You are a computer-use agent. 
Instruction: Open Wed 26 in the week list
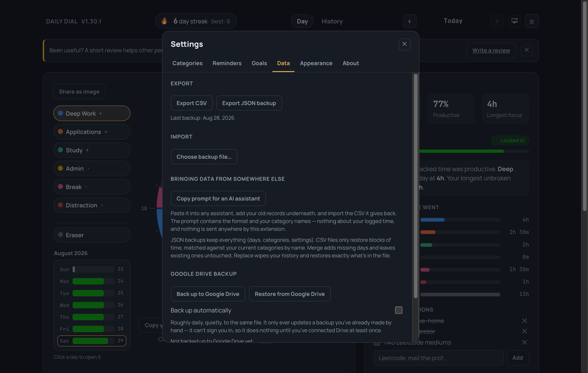coord(92,305)
